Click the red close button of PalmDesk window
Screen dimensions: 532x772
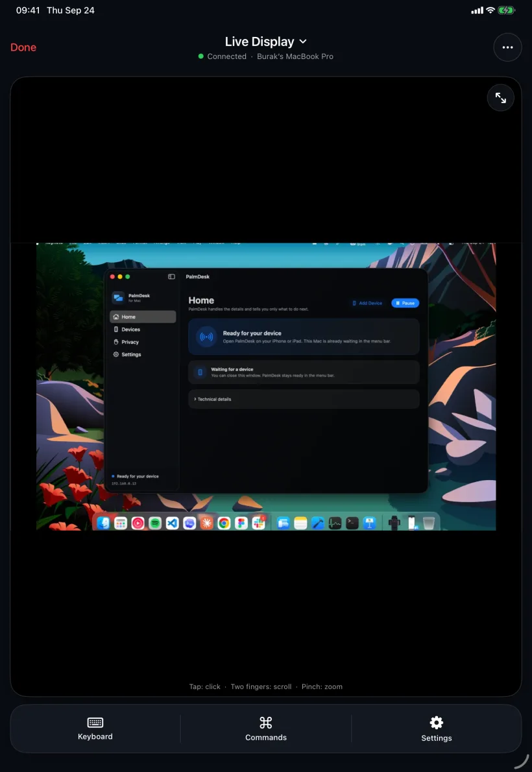coord(112,277)
